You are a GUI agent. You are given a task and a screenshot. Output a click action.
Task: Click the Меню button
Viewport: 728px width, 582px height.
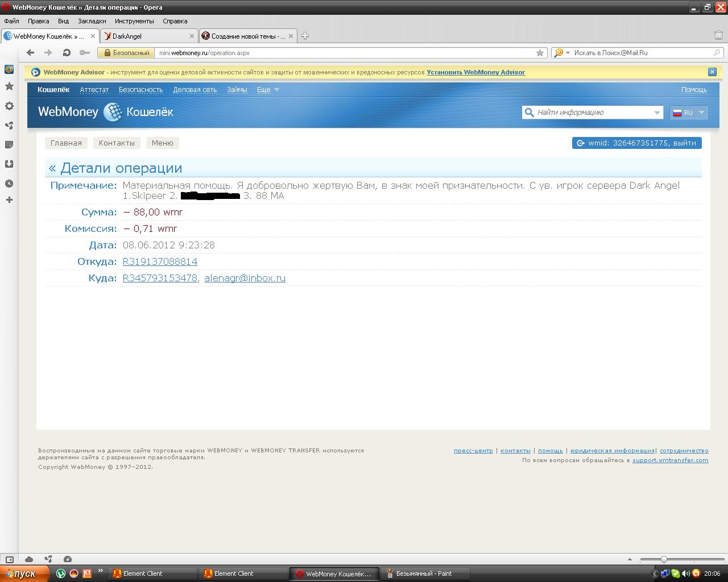click(162, 143)
